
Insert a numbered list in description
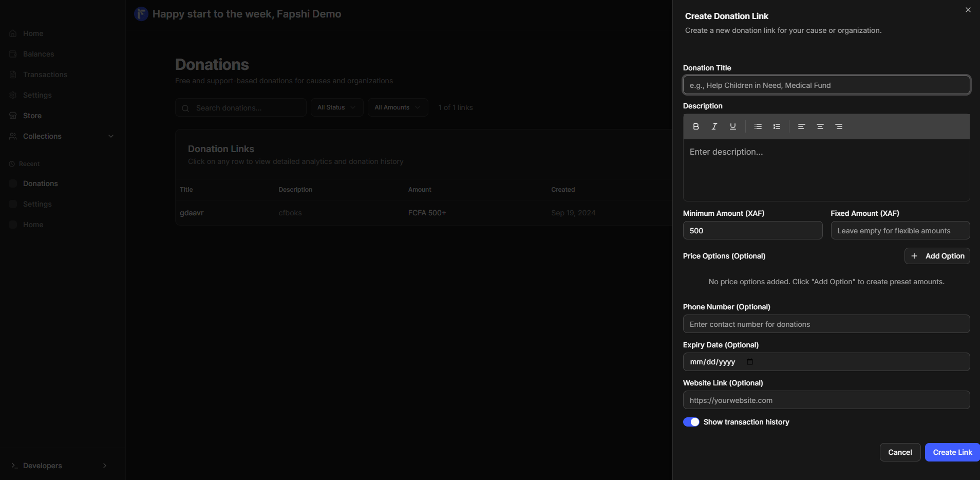777,126
